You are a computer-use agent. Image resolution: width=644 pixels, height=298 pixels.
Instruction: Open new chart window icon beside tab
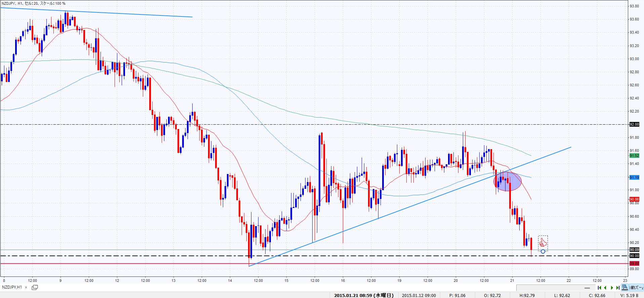click(x=35, y=287)
